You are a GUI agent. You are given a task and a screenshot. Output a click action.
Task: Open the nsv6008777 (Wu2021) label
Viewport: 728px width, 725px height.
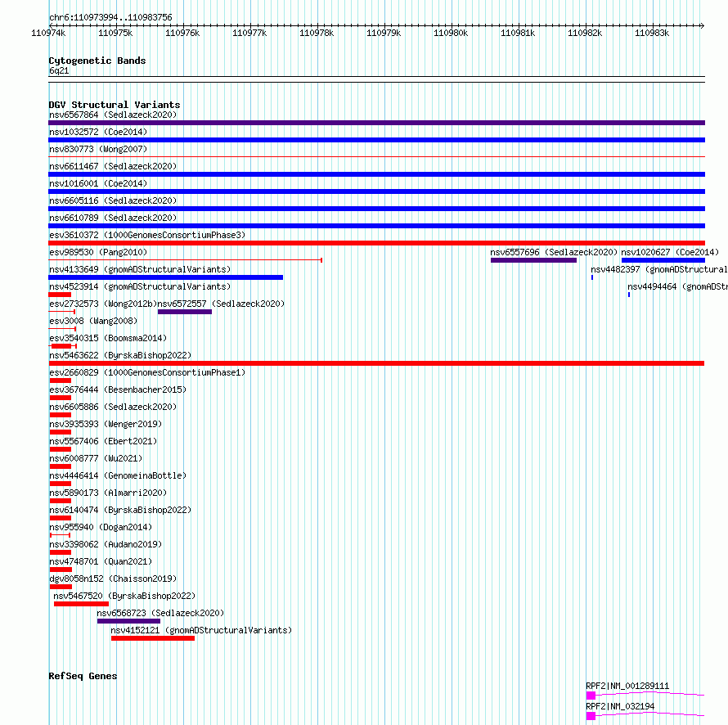click(x=96, y=458)
